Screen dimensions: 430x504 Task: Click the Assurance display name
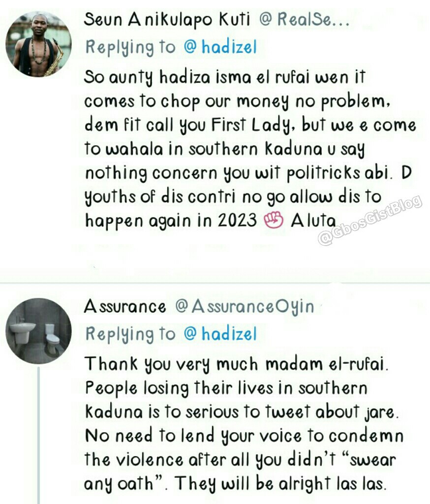point(125,306)
